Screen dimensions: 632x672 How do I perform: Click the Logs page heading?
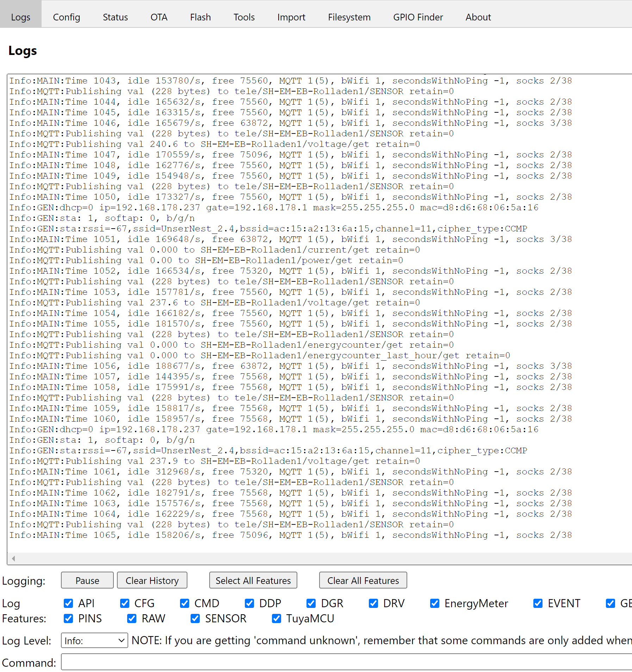tap(23, 50)
